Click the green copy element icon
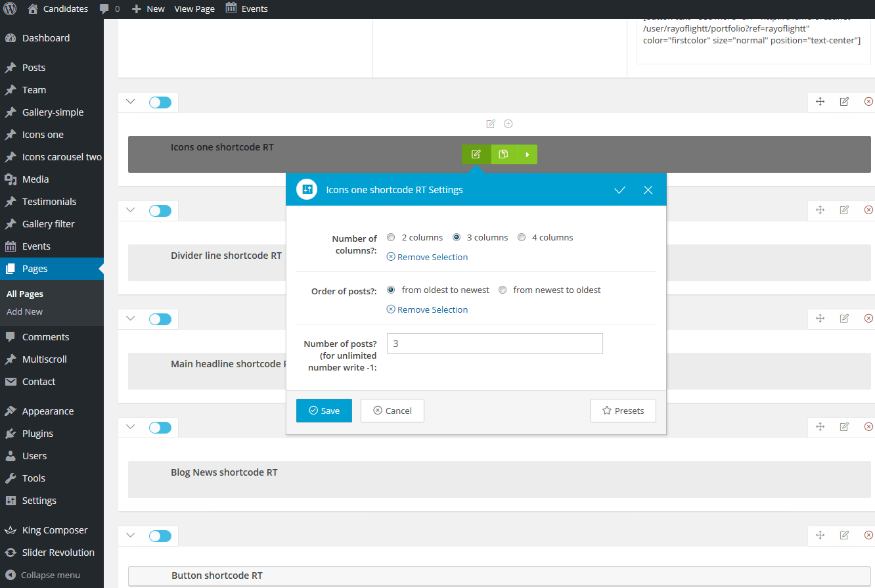This screenshot has height=588, width=875. tap(503, 154)
